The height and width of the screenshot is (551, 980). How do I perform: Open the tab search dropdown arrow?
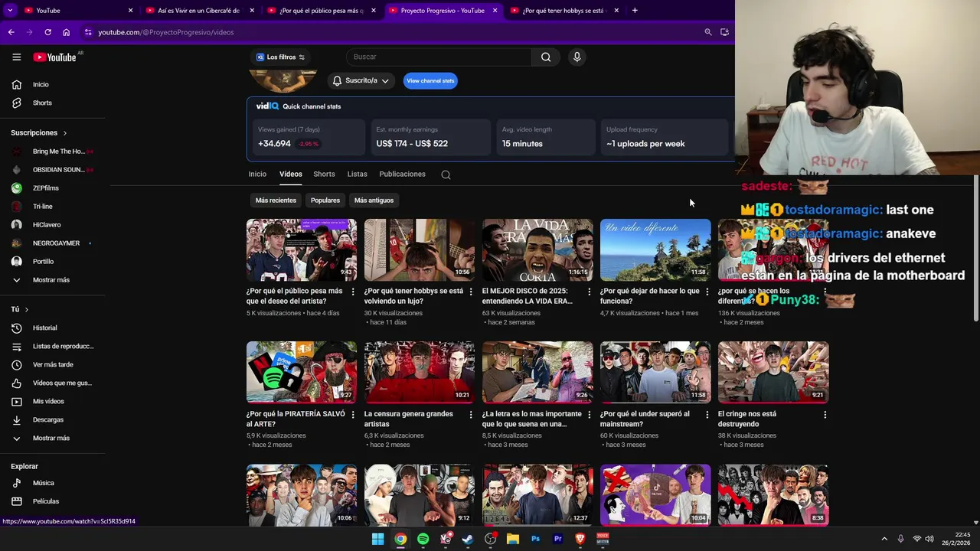[x=10, y=10]
